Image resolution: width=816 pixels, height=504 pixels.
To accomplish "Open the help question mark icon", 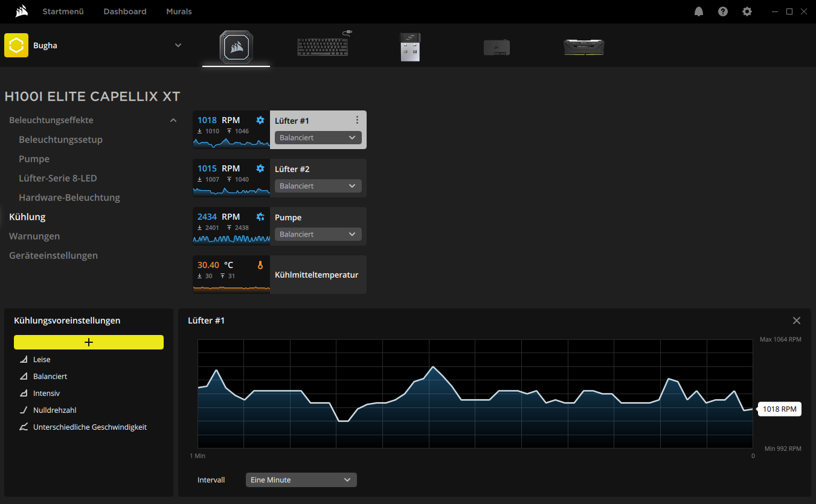I will tap(723, 11).
